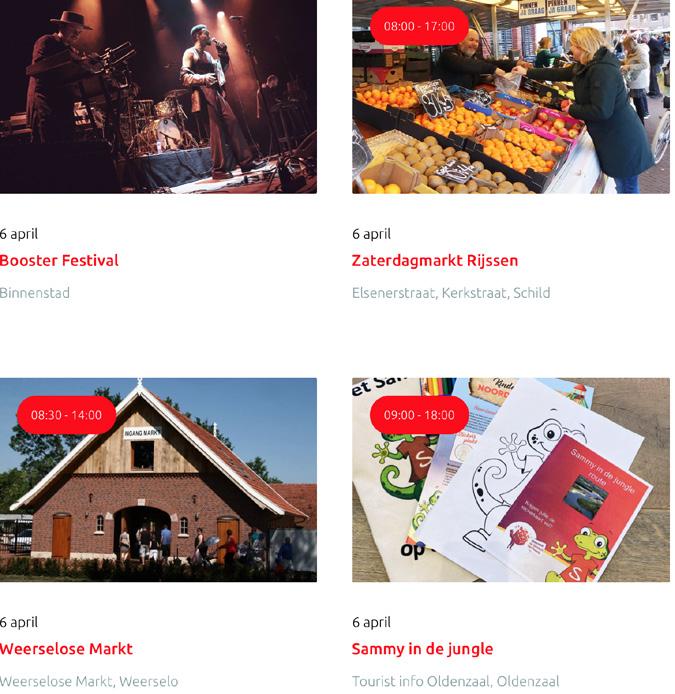Click the green frog mascot in Sammy photo
Viewport: 675px width, 694px height.
(x=586, y=553)
